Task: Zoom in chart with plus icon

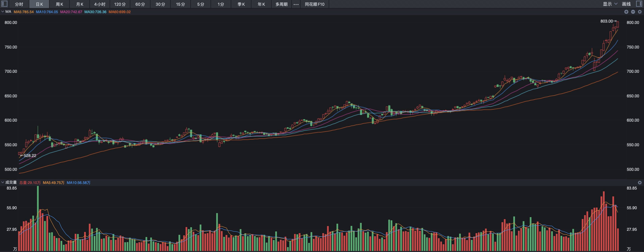Action: click(x=626, y=12)
